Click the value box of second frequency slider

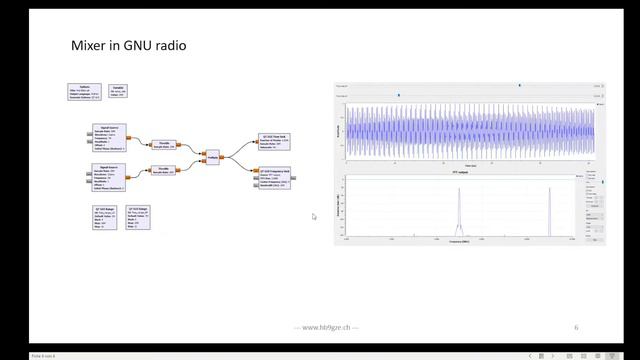pyautogui.click(x=599, y=96)
